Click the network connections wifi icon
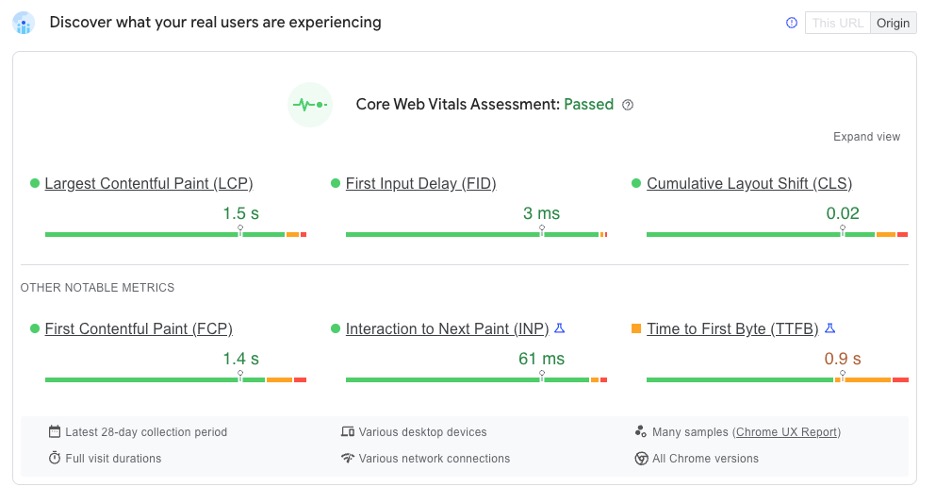Screen dimensions: 936x504 pos(347,459)
